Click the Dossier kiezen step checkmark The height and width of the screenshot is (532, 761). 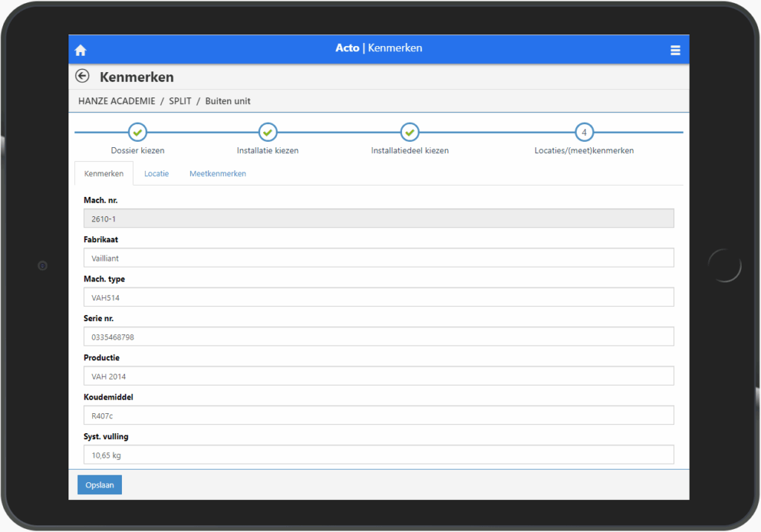click(x=137, y=132)
